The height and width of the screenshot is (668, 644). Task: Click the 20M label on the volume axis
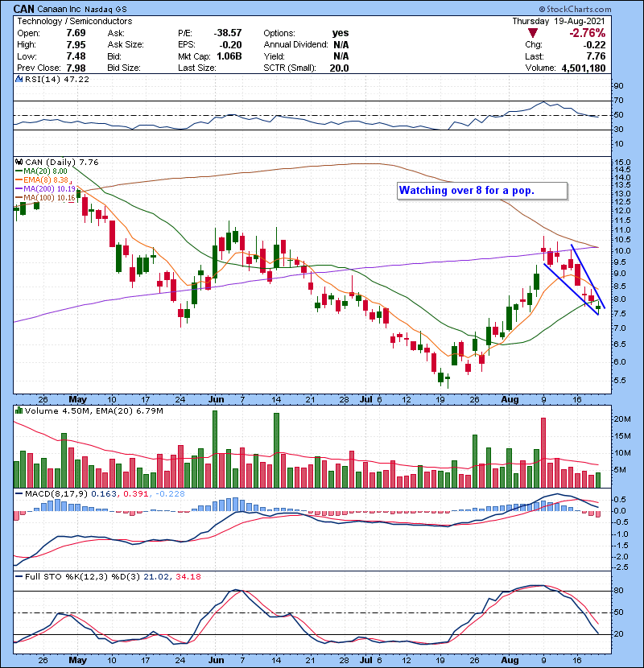(622, 419)
